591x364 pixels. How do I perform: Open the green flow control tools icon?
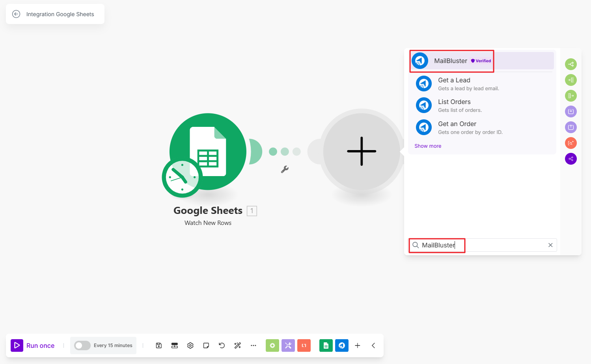coord(272,345)
